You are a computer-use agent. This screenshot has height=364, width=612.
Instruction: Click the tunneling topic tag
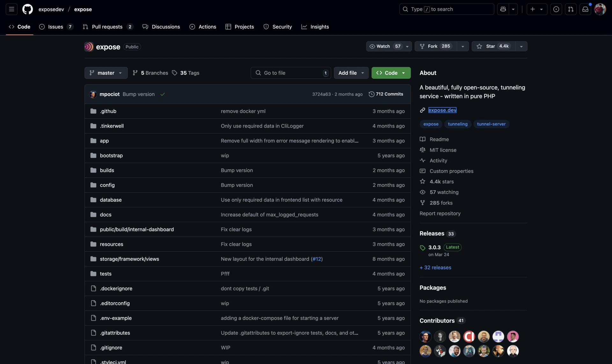click(x=457, y=124)
